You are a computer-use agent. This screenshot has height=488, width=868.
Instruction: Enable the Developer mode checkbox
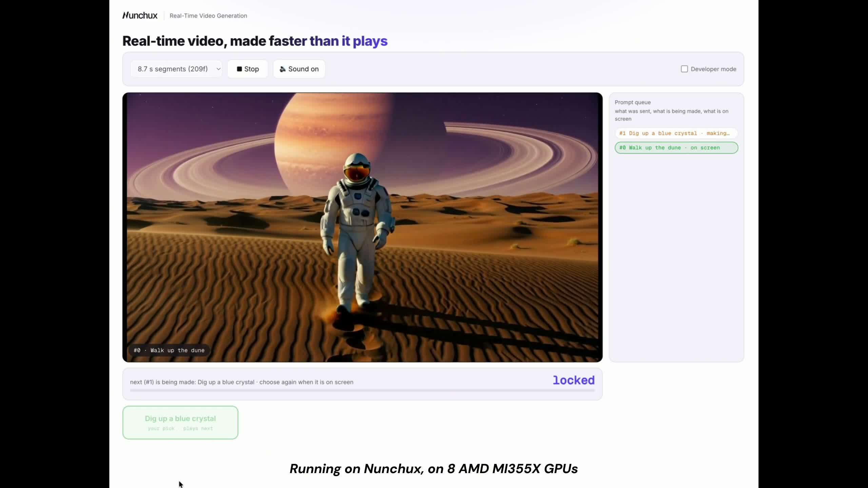684,69
